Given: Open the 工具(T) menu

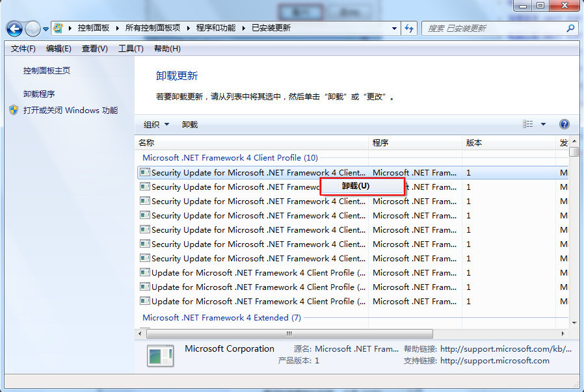Looking at the screenshot, I should pos(131,49).
